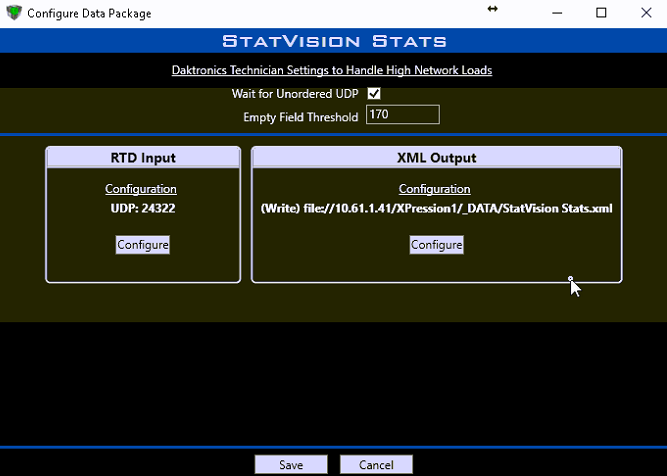Click the Configuration heading in RTD Input
Viewport: 667px width, 476px height.
[x=142, y=189]
